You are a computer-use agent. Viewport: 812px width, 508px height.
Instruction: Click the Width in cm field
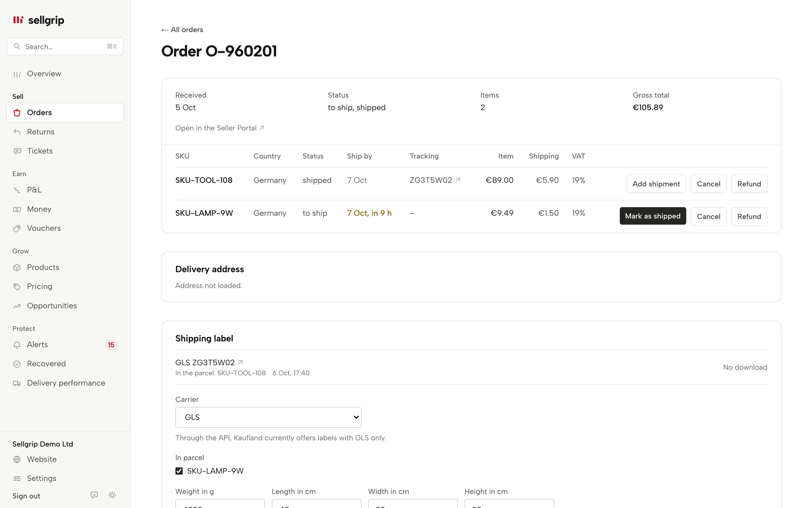(x=413, y=504)
